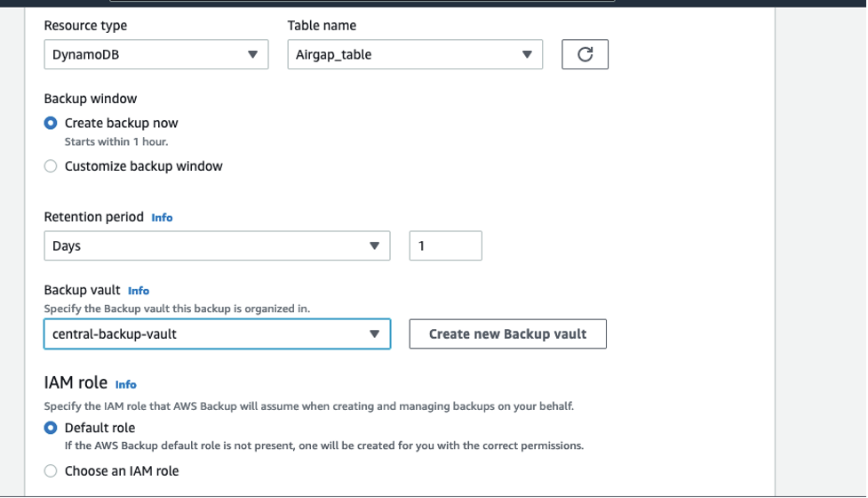
Task: Click the Table name label
Action: pos(322,26)
